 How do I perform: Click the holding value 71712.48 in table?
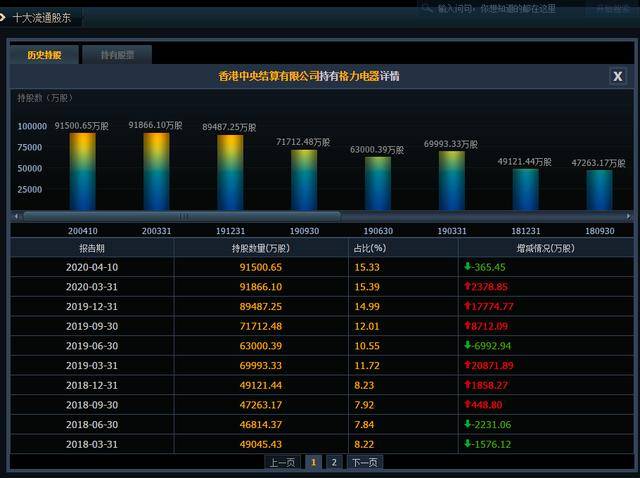pos(261,326)
